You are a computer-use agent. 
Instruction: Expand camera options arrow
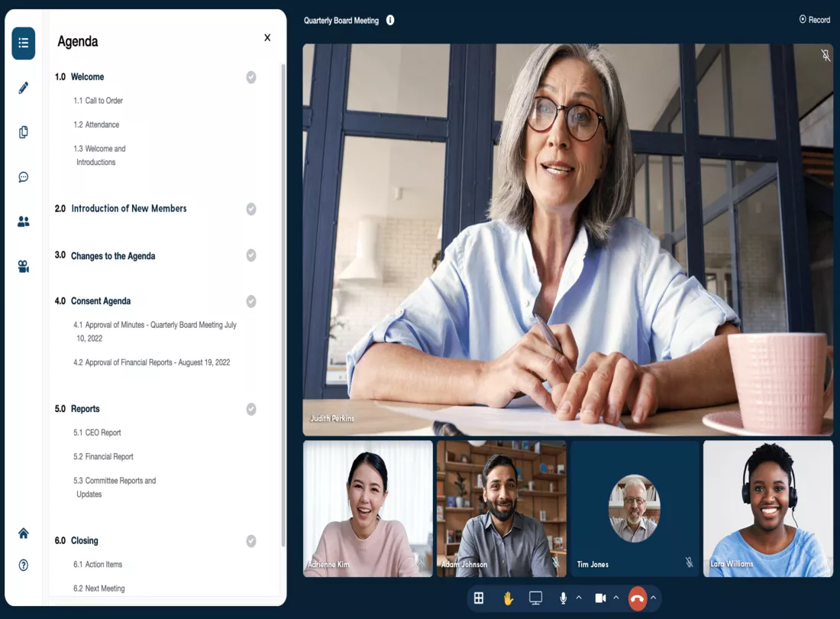(616, 598)
